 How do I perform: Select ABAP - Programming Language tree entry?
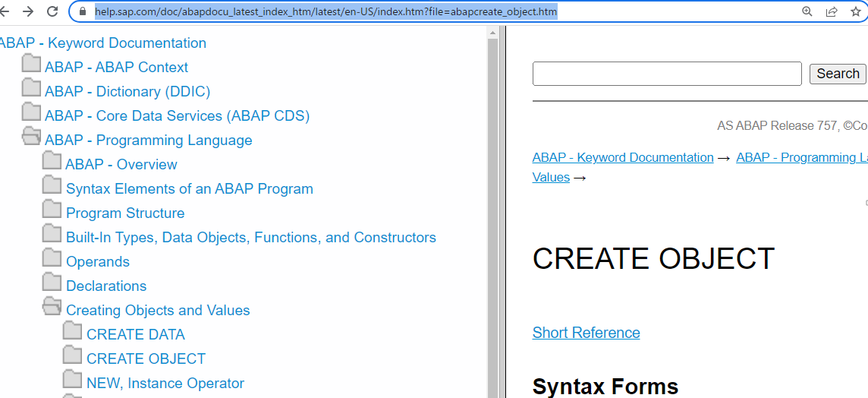tap(149, 141)
